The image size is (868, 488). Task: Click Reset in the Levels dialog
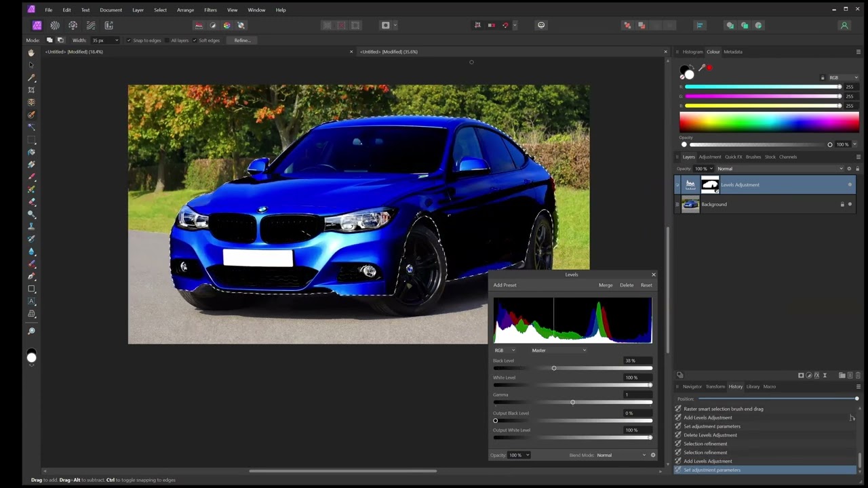646,285
